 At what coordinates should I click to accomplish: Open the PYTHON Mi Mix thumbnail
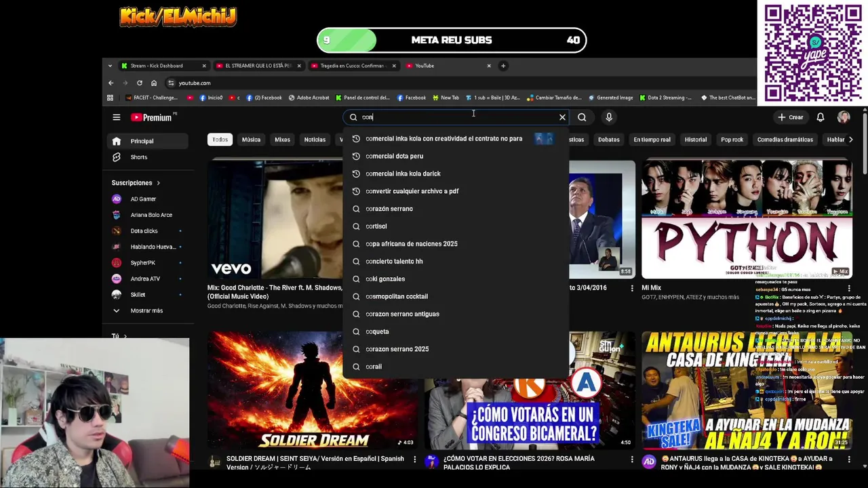click(x=747, y=219)
